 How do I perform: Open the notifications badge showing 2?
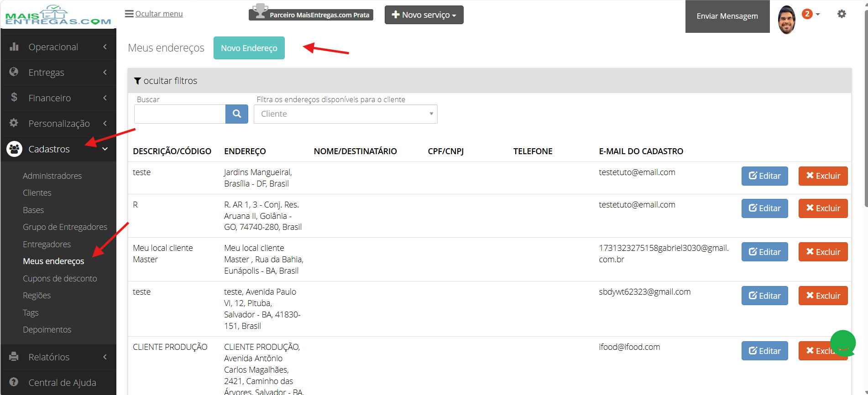click(x=807, y=14)
